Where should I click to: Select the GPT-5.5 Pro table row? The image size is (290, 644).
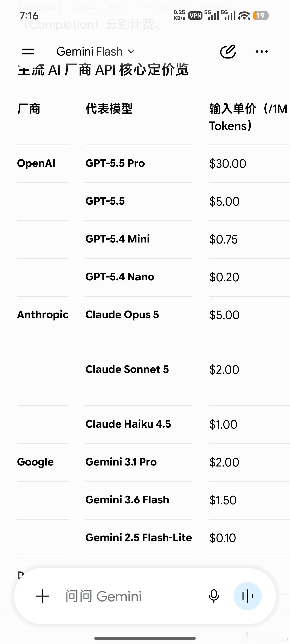coord(153,163)
